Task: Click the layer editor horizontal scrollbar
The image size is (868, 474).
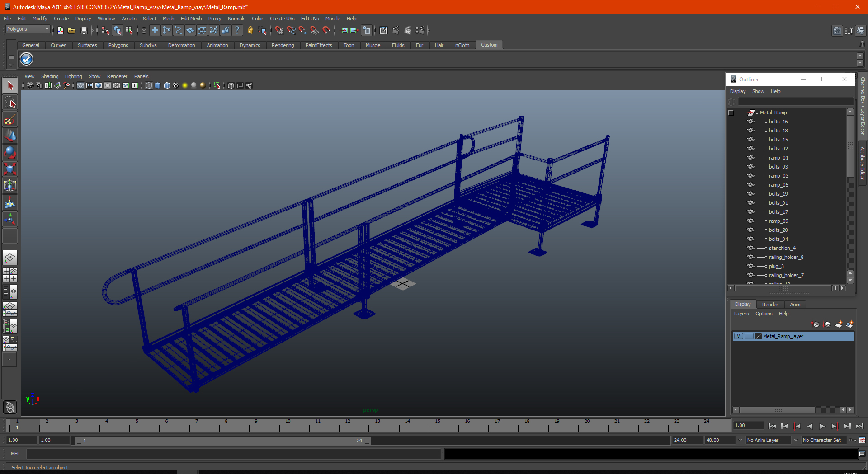Action: [777, 410]
